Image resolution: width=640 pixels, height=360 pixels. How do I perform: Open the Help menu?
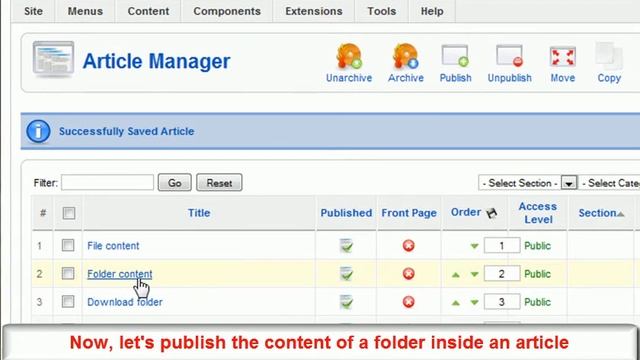[x=432, y=11]
